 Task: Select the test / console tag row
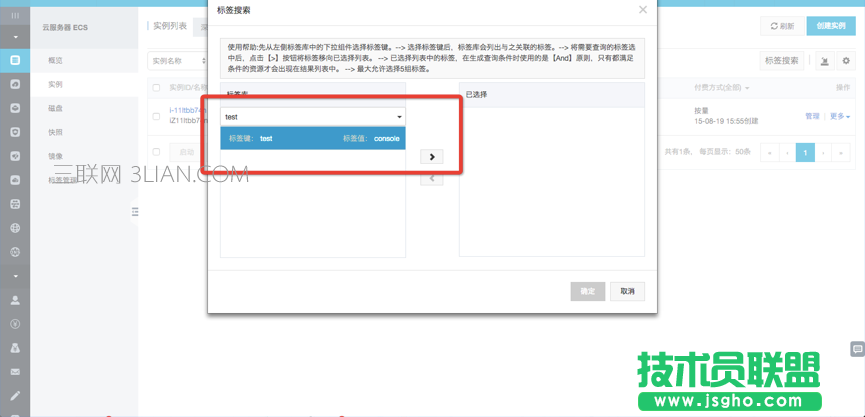(x=313, y=138)
